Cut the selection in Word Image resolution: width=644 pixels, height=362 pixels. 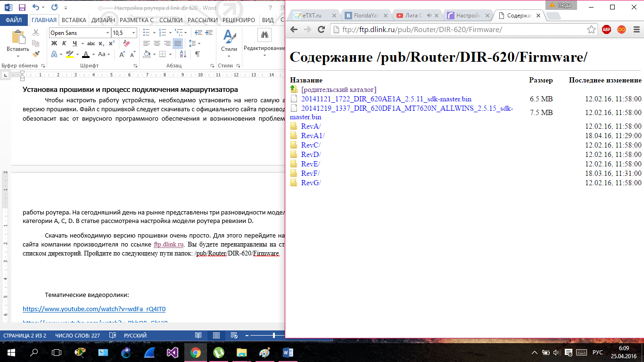click(x=36, y=33)
